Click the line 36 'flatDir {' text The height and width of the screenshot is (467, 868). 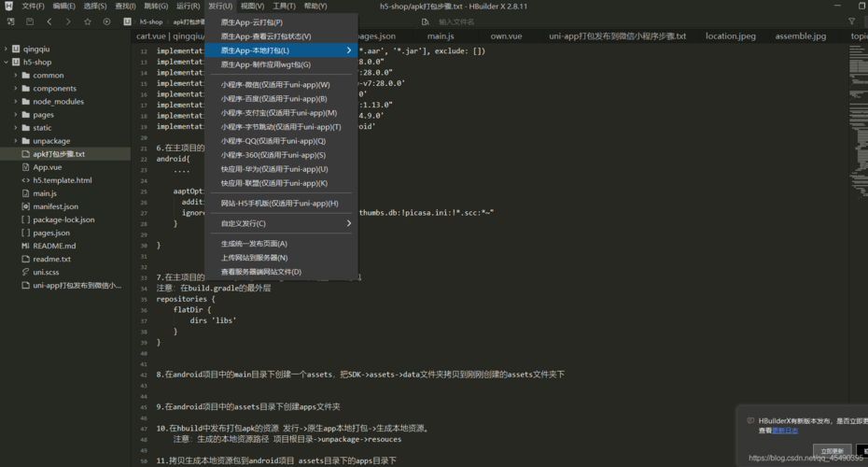[x=192, y=310]
